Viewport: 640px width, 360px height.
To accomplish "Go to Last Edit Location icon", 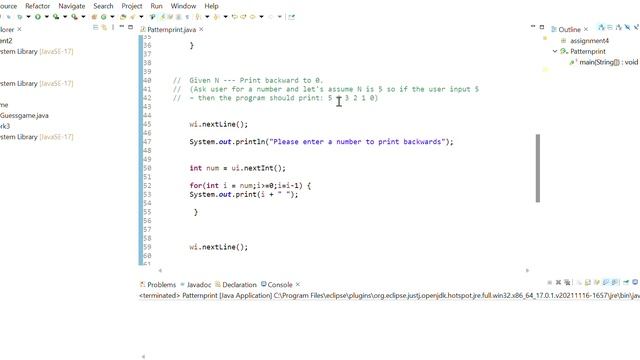I will 235,17.
